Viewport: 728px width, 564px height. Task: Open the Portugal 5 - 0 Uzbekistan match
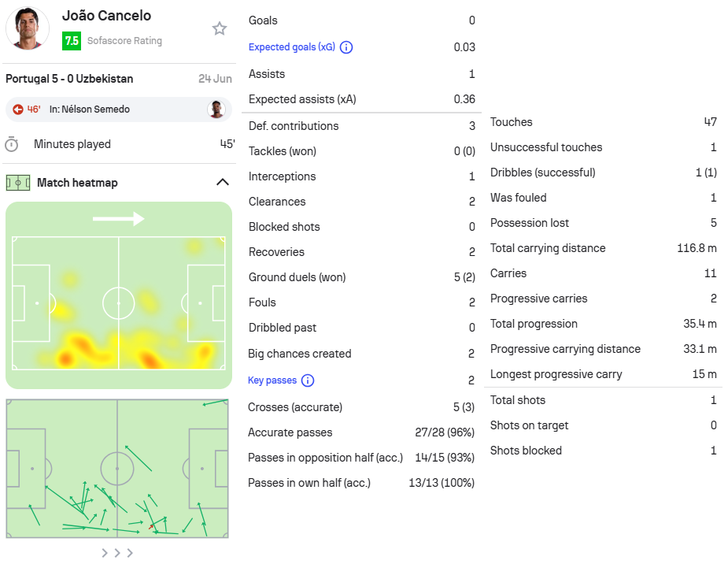click(x=69, y=79)
